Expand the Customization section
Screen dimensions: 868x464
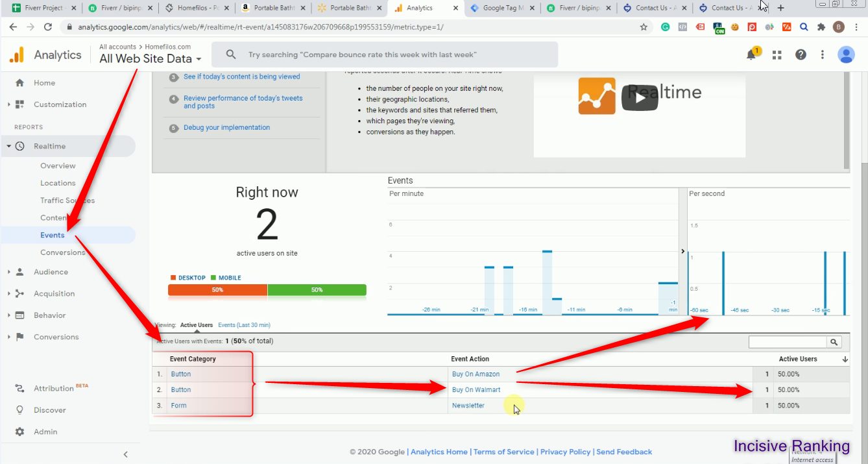pos(8,104)
